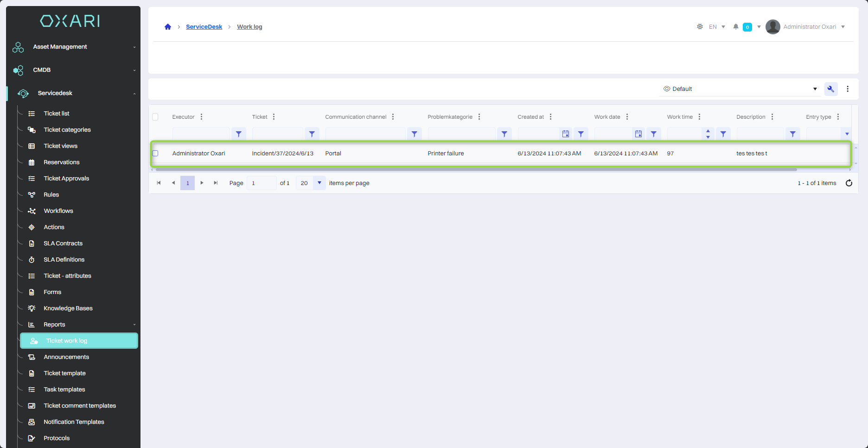Click the refresh icon in table footer
Viewport: 868px width, 448px height.
pyautogui.click(x=849, y=183)
